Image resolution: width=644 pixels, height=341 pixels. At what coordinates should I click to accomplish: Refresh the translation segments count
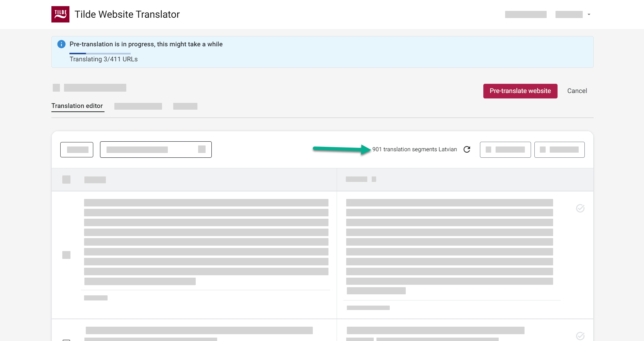467,150
